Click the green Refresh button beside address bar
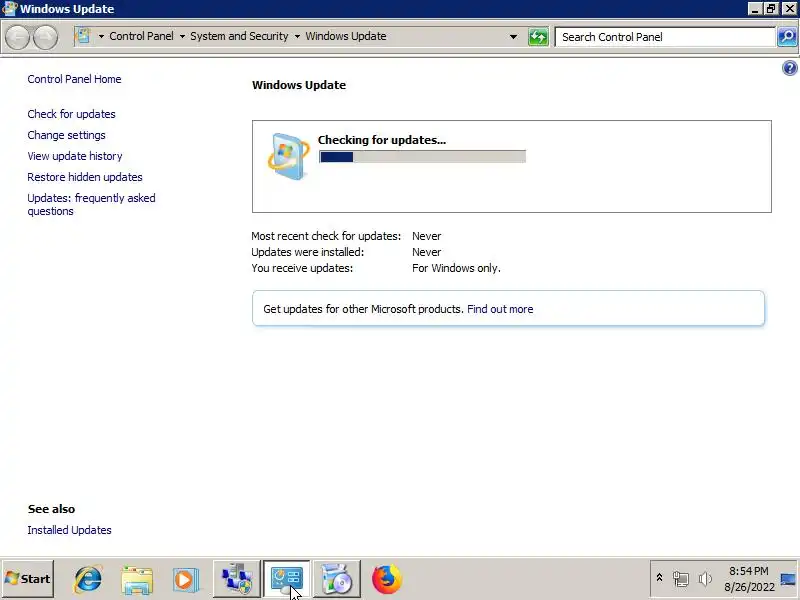 click(538, 37)
